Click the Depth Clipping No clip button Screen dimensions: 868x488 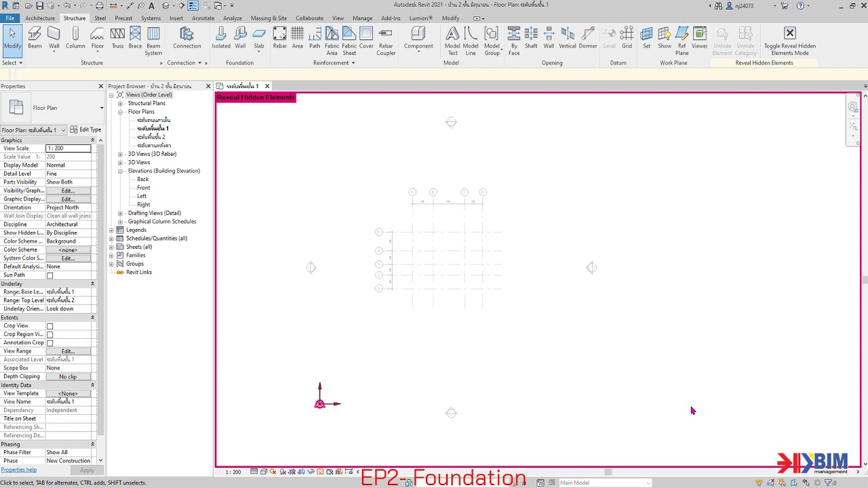[68, 377]
